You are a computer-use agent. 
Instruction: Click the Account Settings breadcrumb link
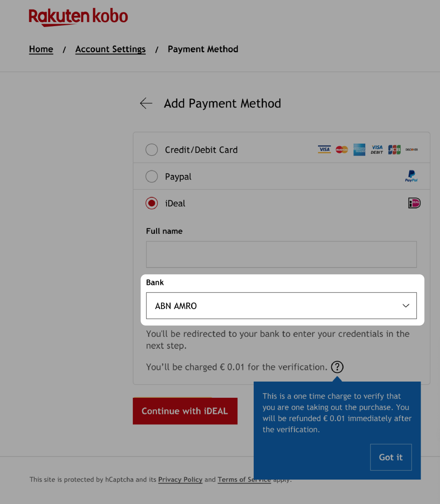111,48
